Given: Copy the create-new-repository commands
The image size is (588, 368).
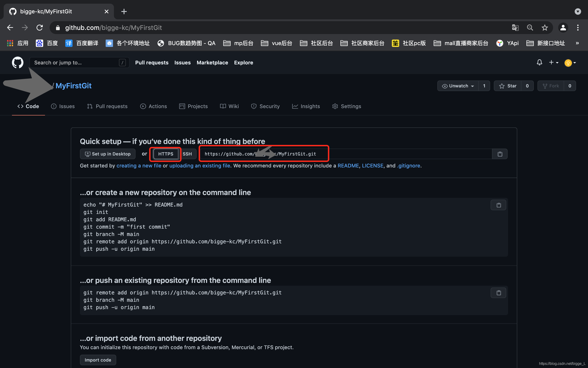Looking at the screenshot, I should pyautogui.click(x=499, y=205).
